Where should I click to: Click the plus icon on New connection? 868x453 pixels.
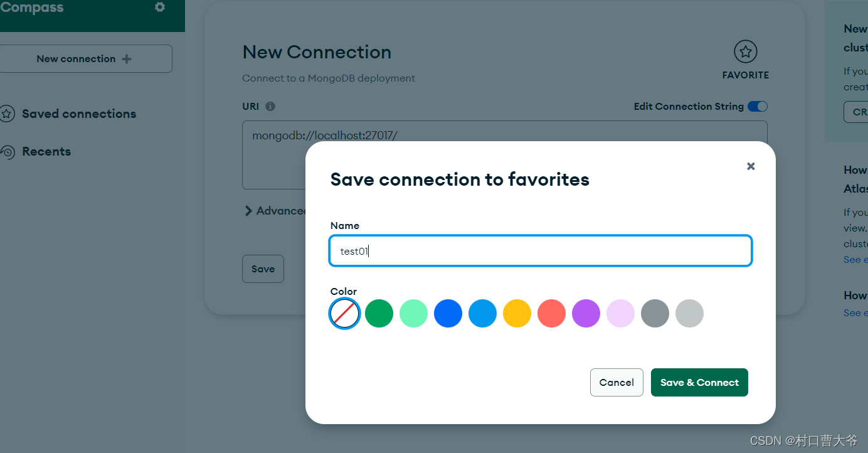[x=127, y=59]
